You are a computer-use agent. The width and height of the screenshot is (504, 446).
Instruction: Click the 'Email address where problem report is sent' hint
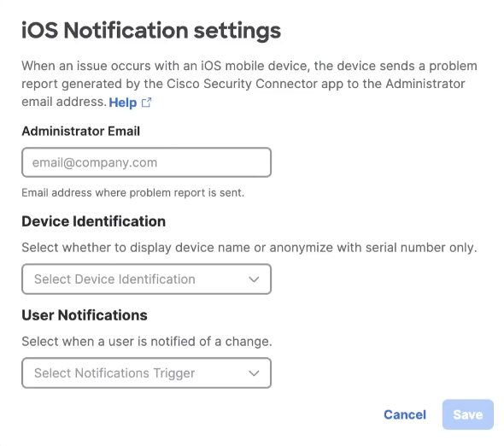click(133, 193)
